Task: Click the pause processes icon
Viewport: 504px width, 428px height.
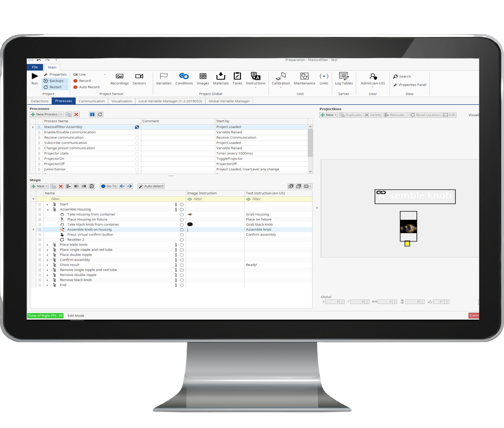Action: [x=92, y=115]
